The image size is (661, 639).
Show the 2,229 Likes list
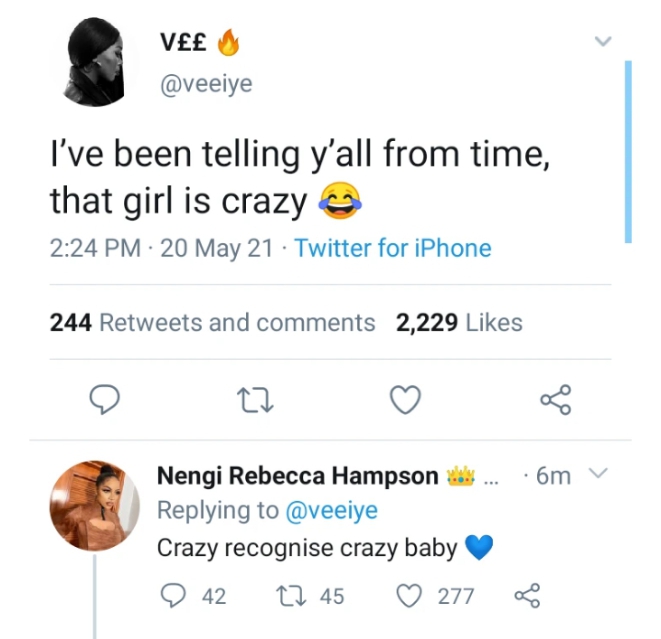[459, 322]
